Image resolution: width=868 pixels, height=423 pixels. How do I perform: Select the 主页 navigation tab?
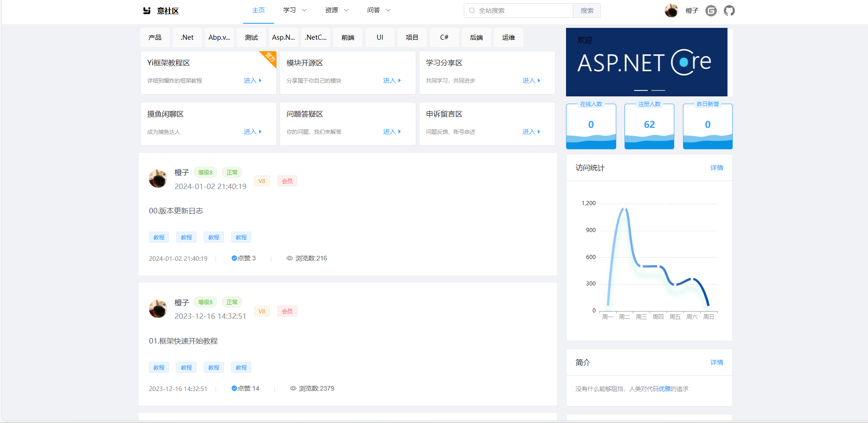pos(259,10)
